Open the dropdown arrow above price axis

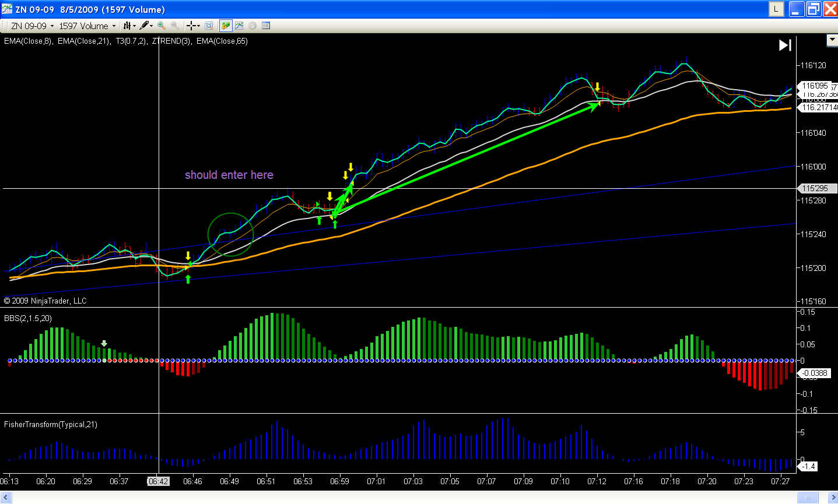pyautogui.click(x=832, y=40)
